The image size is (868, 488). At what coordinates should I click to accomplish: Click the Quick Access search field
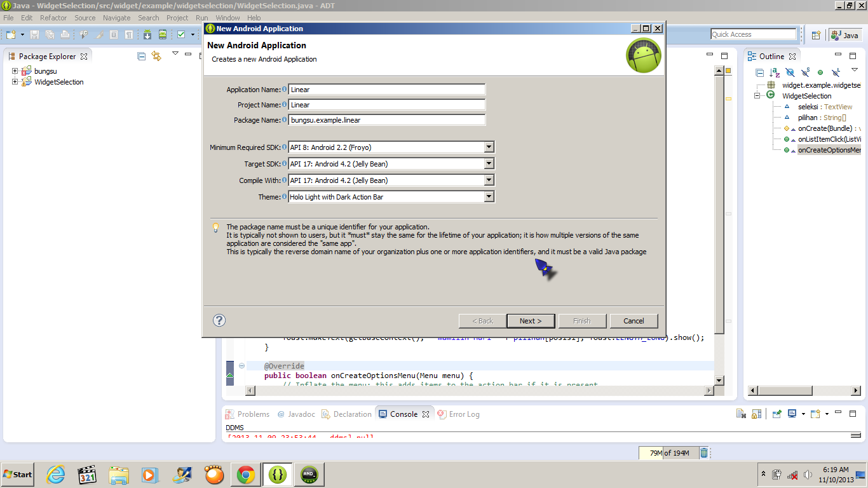(x=754, y=34)
